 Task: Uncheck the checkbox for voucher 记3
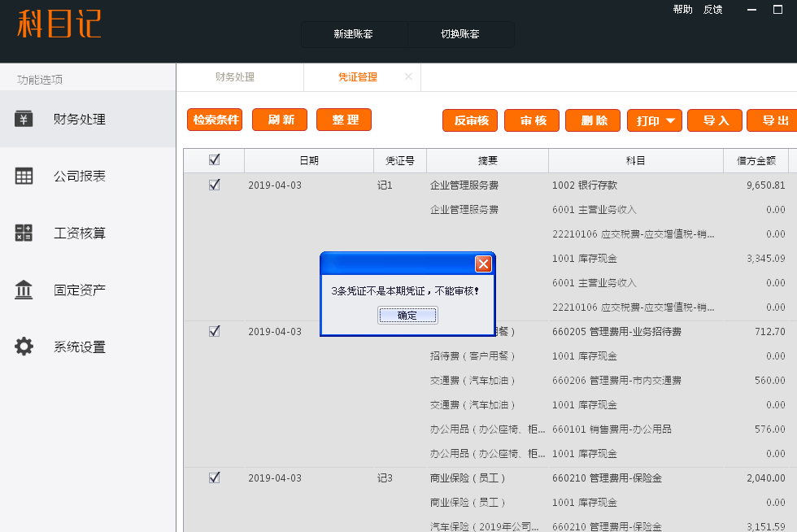pyautogui.click(x=215, y=478)
